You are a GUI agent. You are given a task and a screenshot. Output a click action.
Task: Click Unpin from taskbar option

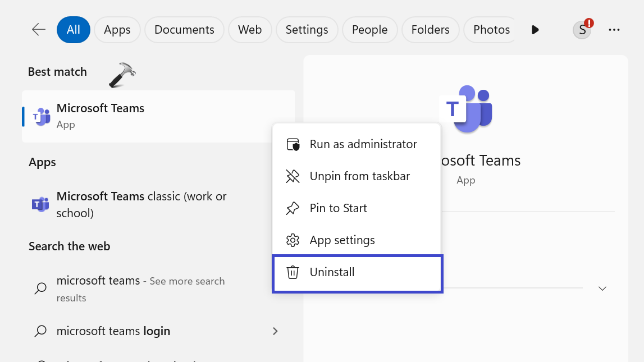(359, 176)
